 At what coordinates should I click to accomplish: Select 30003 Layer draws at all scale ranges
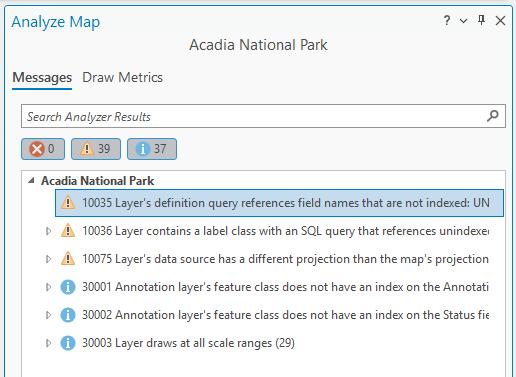(x=188, y=343)
